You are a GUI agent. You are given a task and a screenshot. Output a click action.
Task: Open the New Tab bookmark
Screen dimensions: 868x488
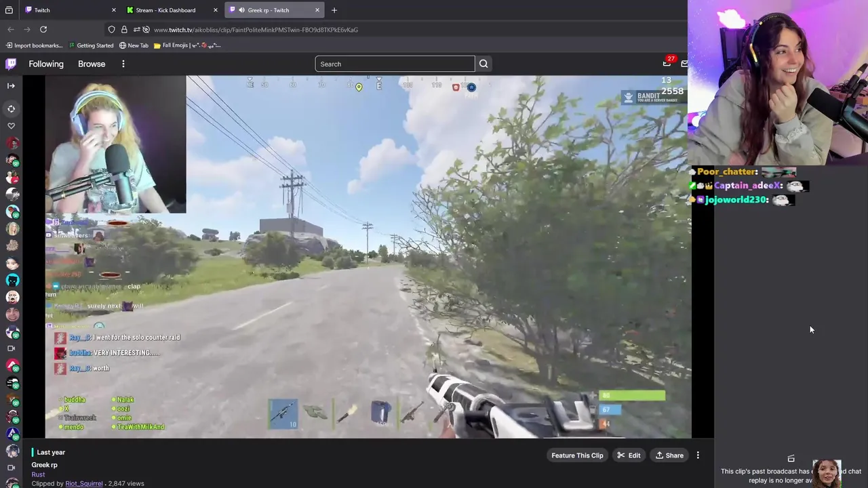(134, 45)
